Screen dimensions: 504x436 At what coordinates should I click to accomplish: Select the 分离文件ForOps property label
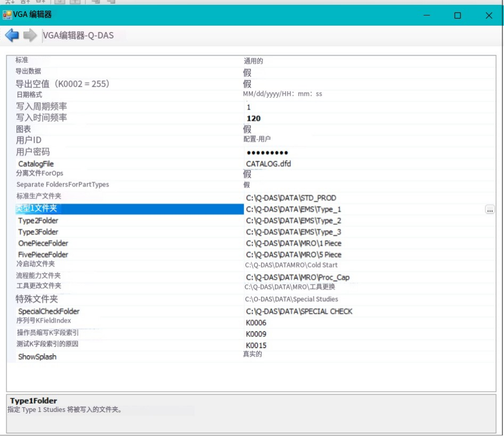(40, 173)
